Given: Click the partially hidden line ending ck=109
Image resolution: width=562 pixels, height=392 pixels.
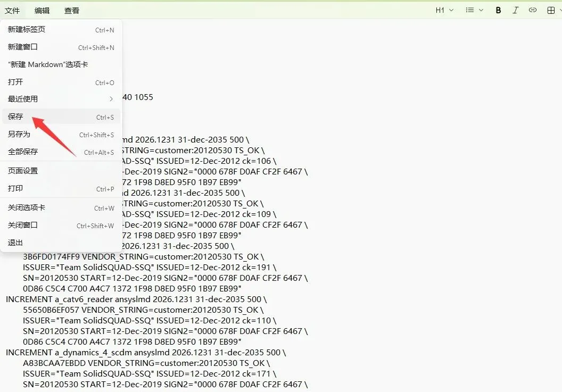Looking at the screenshot, I should 199,214.
